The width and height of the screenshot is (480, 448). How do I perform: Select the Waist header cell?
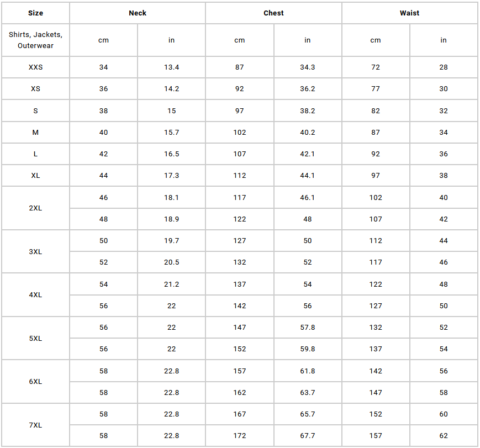click(410, 13)
